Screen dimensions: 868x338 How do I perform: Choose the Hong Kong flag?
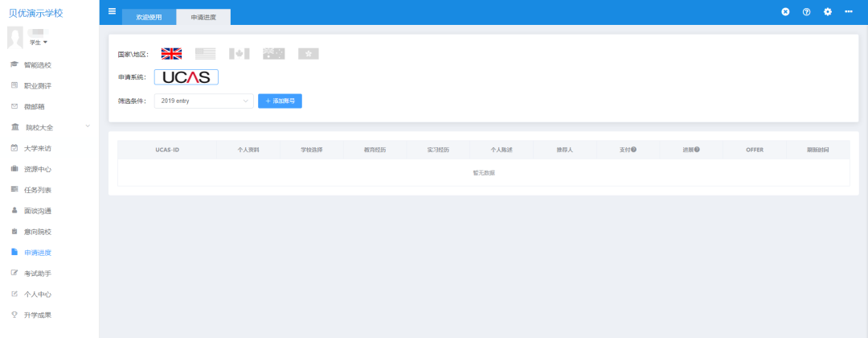(x=309, y=54)
